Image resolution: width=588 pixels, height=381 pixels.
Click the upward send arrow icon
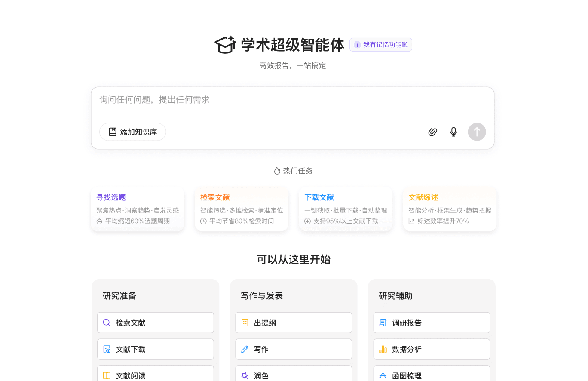click(x=477, y=132)
